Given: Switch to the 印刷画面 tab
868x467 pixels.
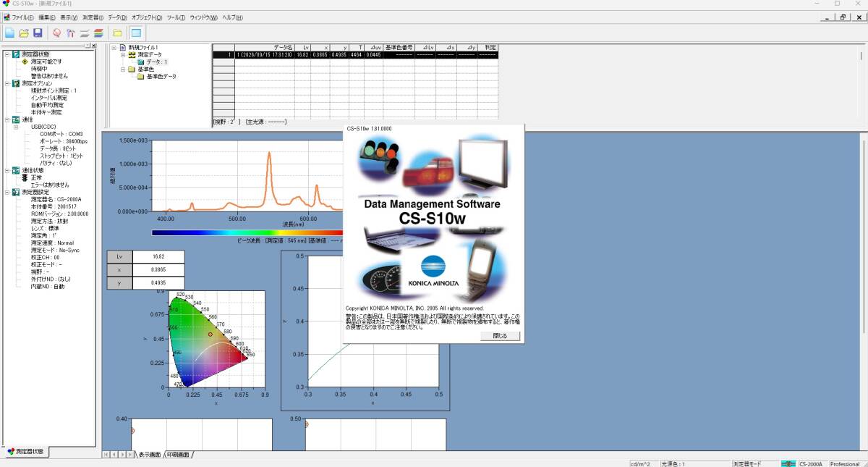Looking at the screenshot, I should pyautogui.click(x=179, y=455).
